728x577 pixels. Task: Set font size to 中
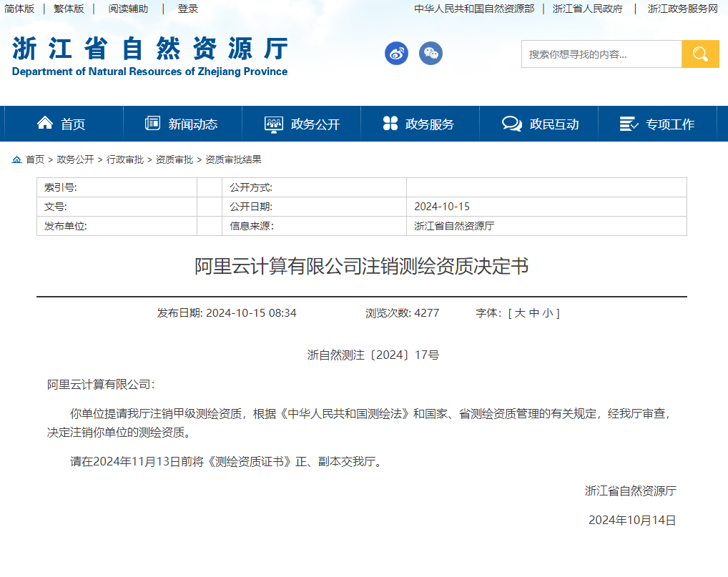coord(534,313)
